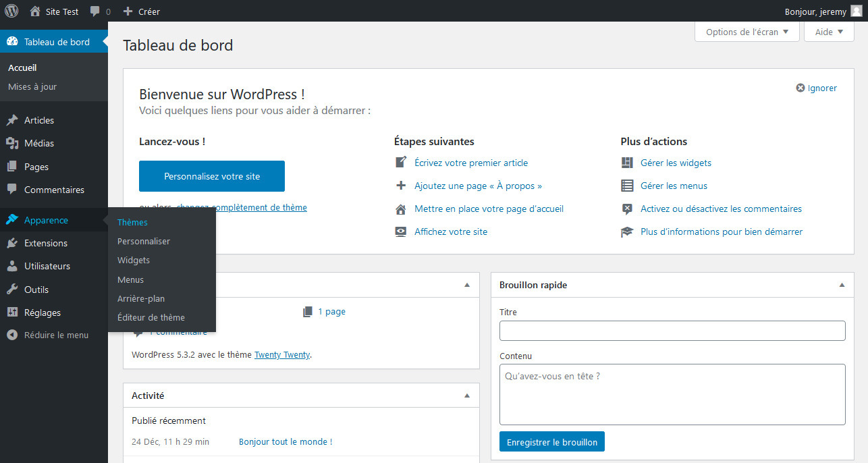The width and height of the screenshot is (868, 463).
Task: Click Personnalisez votre site button
Action: (212, 176)
